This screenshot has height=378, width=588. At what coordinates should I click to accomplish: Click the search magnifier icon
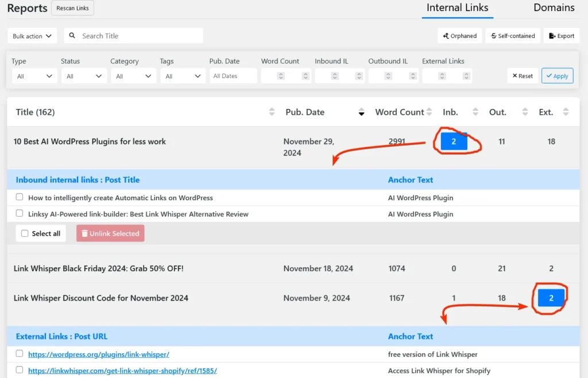coord(72,36)
